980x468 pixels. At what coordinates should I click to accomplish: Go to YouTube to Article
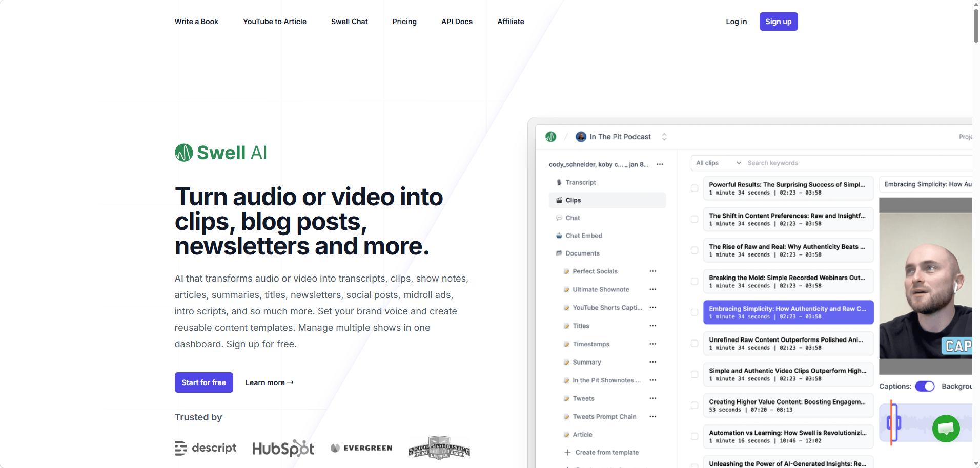275,22
